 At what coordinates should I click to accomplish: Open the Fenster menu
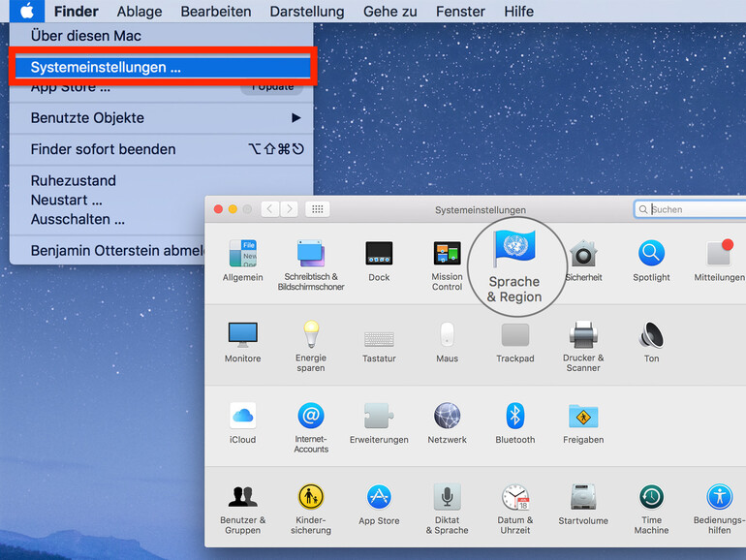pos(460,11)
